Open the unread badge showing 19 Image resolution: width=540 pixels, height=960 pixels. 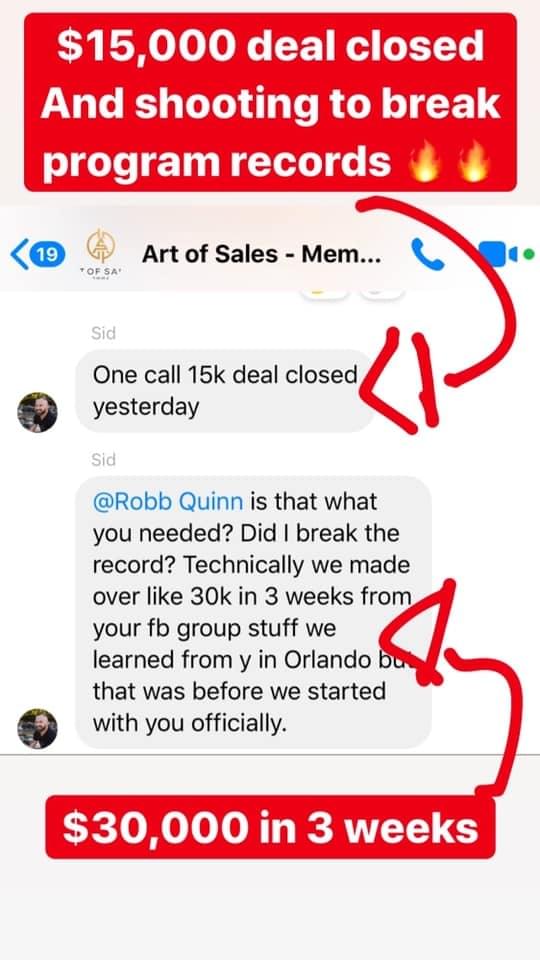pyautogui.click(x=47, y=254)
